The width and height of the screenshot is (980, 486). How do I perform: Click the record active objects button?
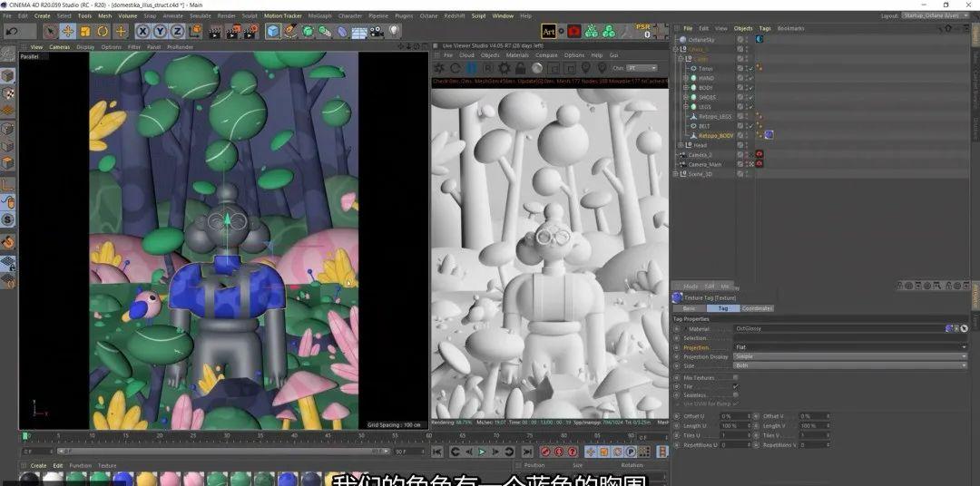[x=544, y=452]
